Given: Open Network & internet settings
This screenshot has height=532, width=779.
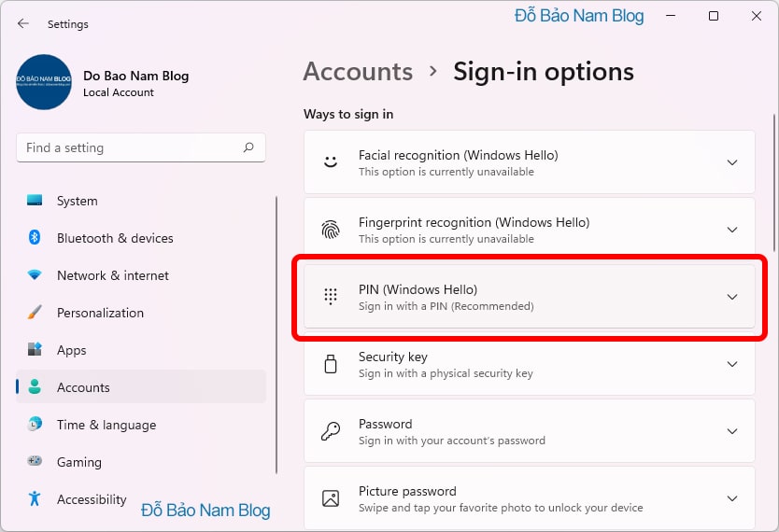Looking at the screenshot, I should tap(113, 275).
